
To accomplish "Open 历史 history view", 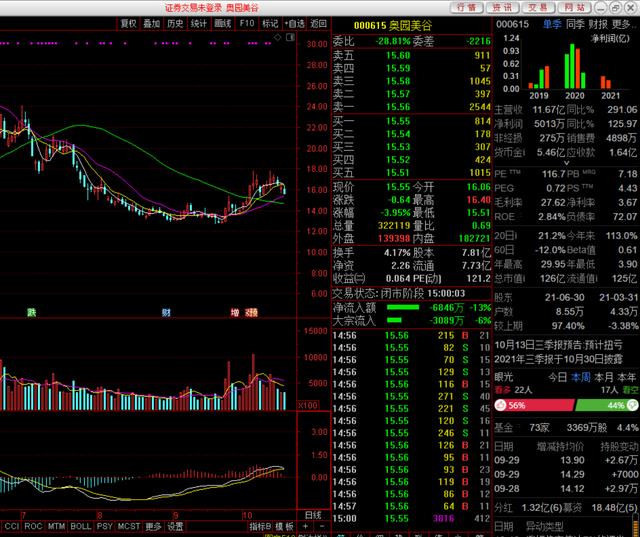I will [175, 24].
